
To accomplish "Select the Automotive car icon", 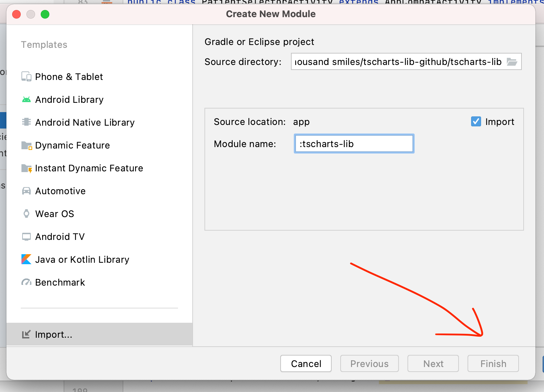I will [x=26, y=191].
